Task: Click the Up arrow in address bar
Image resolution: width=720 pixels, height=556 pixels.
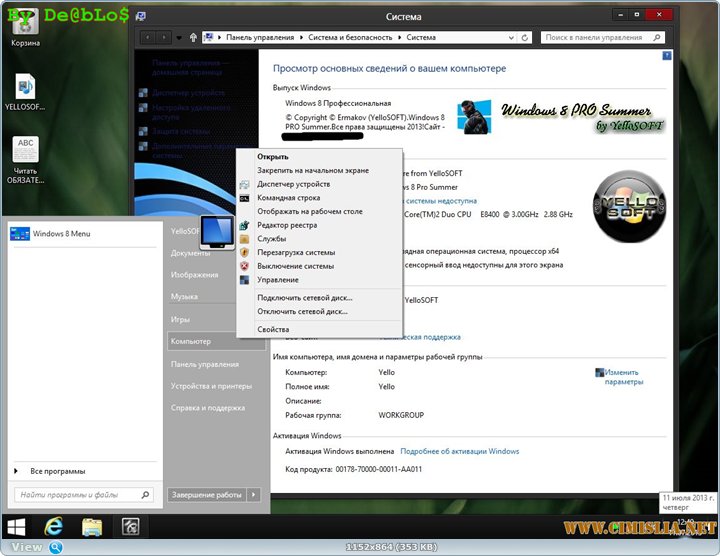Action: 191,37
